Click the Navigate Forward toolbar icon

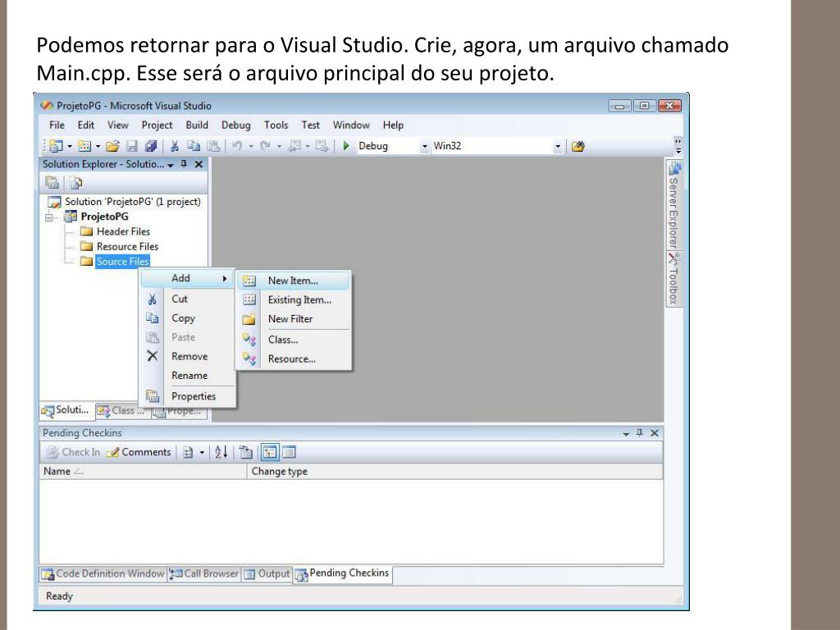click(x=322, y=146)
